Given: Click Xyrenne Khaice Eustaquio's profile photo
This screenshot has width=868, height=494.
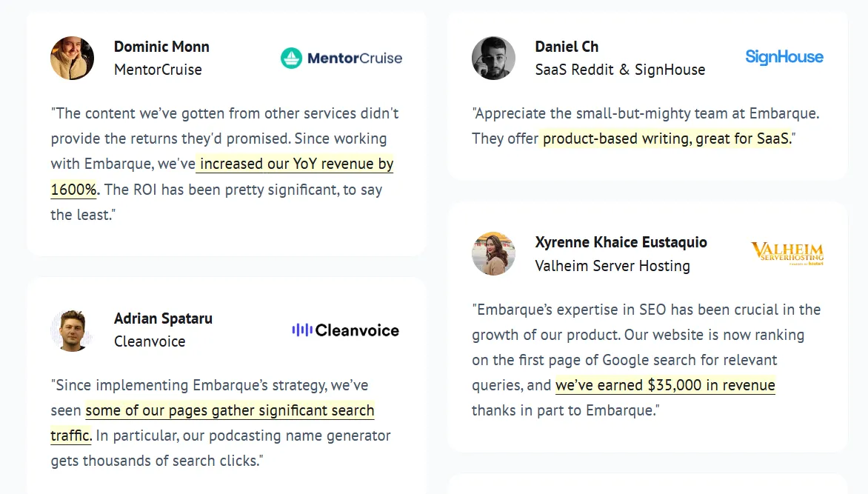Looking at the screenshot, I should 493,253.
